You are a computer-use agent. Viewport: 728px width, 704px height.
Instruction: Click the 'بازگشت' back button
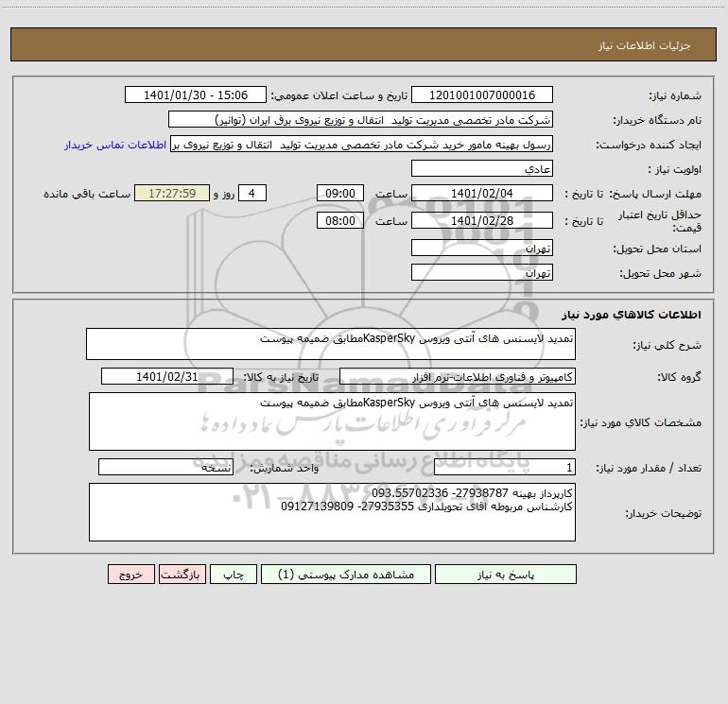pyautogui.click(x=182, y=575)
